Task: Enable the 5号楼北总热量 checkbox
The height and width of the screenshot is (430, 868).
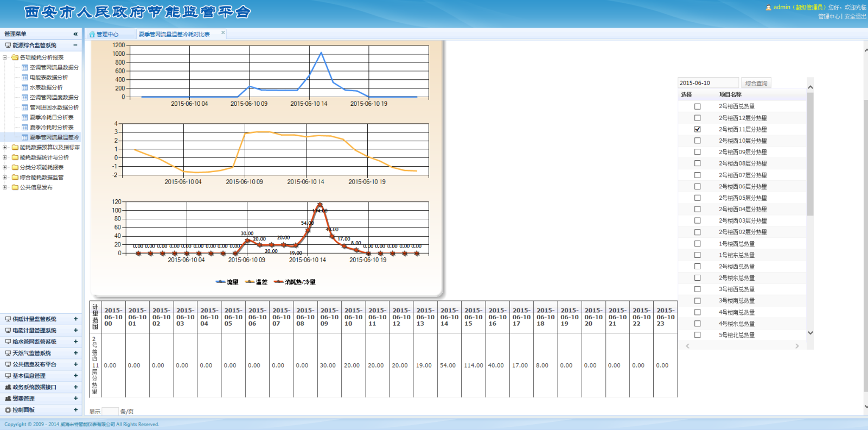Action: (x=697, y=335)
